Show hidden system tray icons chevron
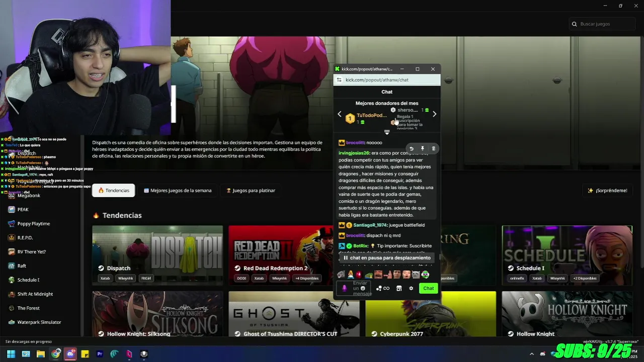The image size is (644, 362). click(x=532, y=354)
